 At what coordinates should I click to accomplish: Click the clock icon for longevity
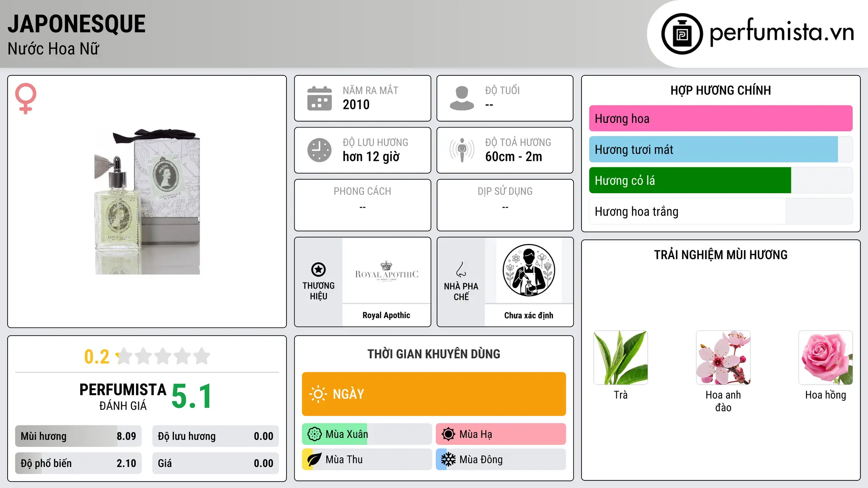coord(320,150)
